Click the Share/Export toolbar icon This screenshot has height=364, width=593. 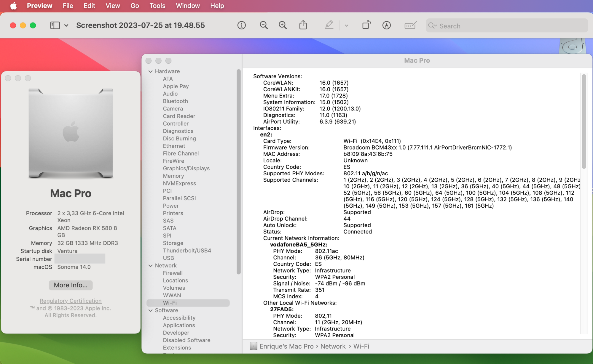tap(303, 26)
